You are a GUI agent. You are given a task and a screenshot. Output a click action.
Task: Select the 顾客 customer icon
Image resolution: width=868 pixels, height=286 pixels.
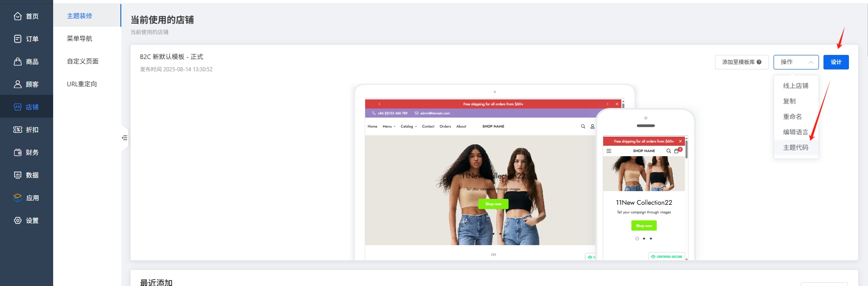(18, 84)
